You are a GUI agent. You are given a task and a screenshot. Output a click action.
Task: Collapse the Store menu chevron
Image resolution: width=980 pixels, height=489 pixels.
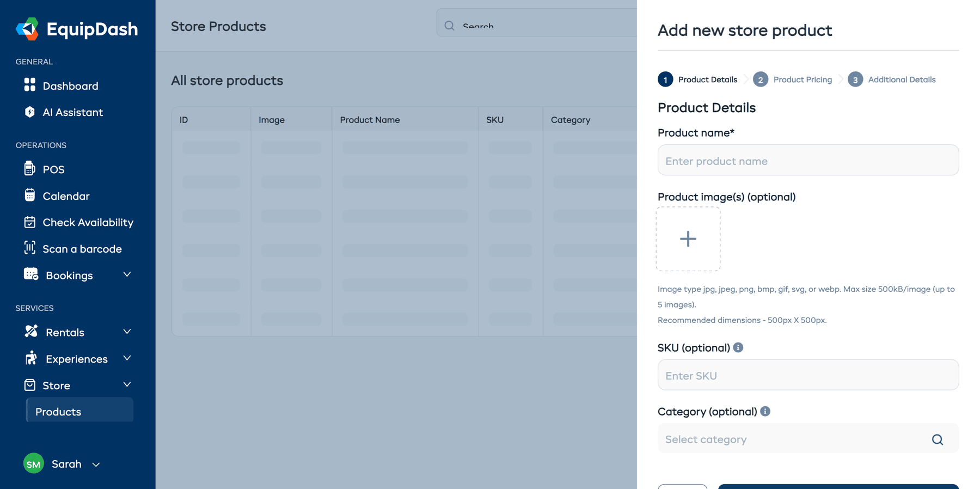tap(127, 384)
